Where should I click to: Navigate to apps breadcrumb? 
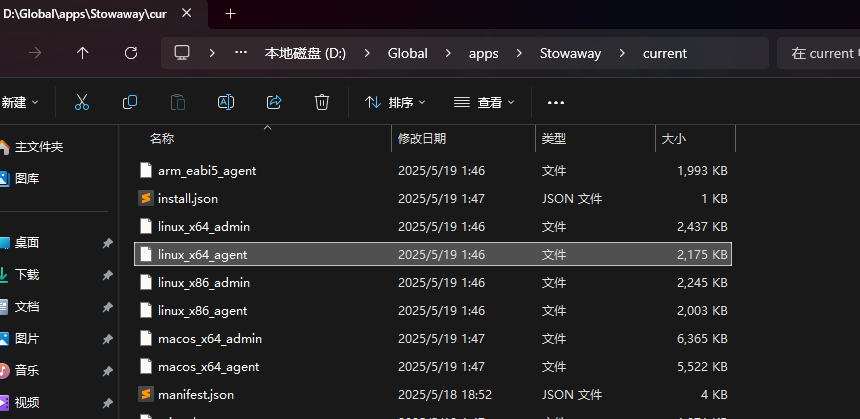point(484,53)
